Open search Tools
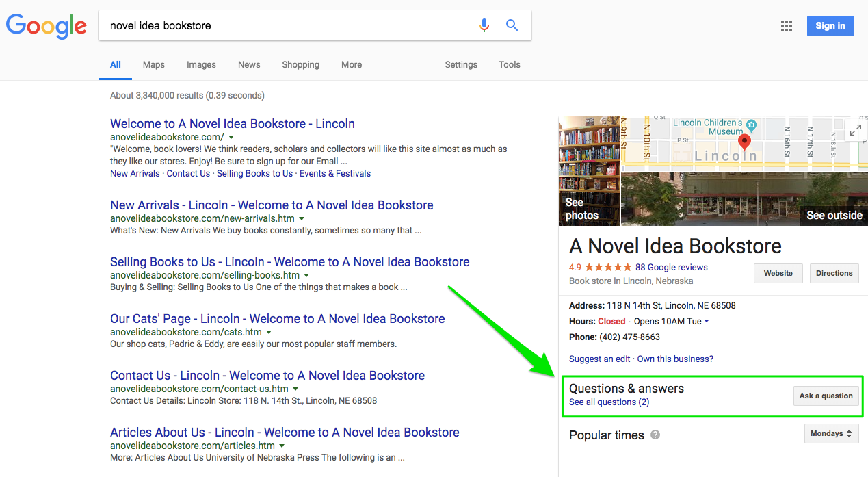The width and height of the screenshot is (868, 477). [510, 64]
